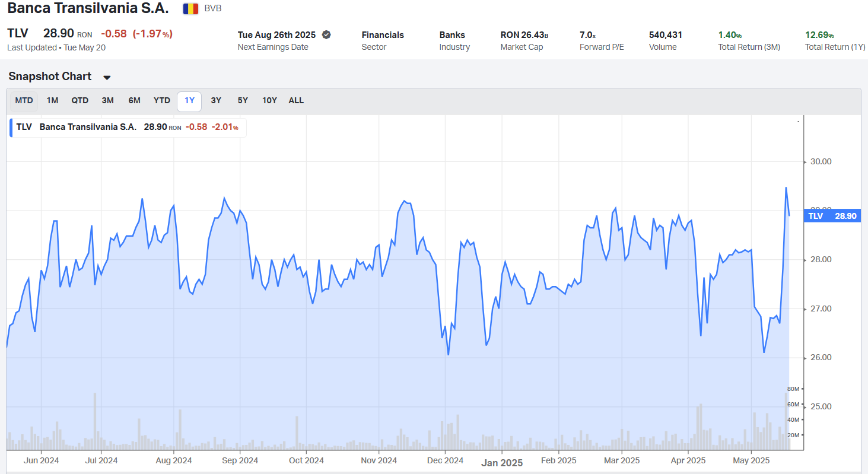
Task: Click the blue TLV 28.90 price tag on axis
Action: [833, 216]
